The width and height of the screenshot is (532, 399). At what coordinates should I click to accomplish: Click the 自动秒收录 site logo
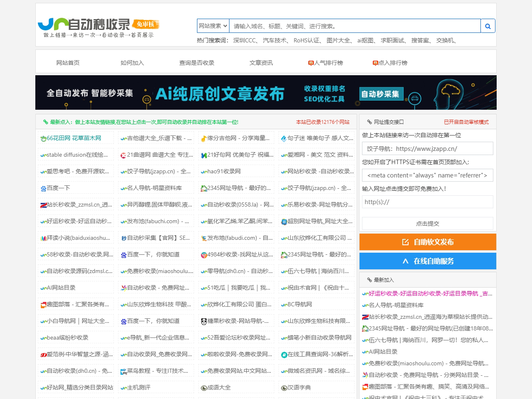pos(99,27)
